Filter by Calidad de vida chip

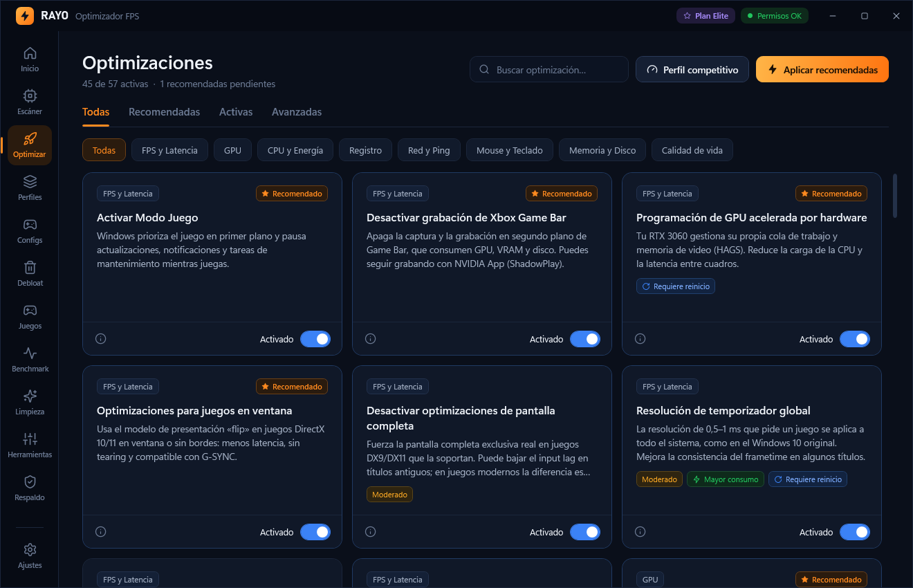(692, 150)
